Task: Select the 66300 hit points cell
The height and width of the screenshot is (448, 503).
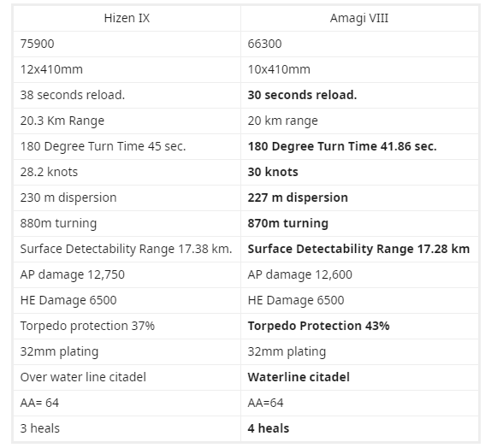Action: tap(359, 44)
